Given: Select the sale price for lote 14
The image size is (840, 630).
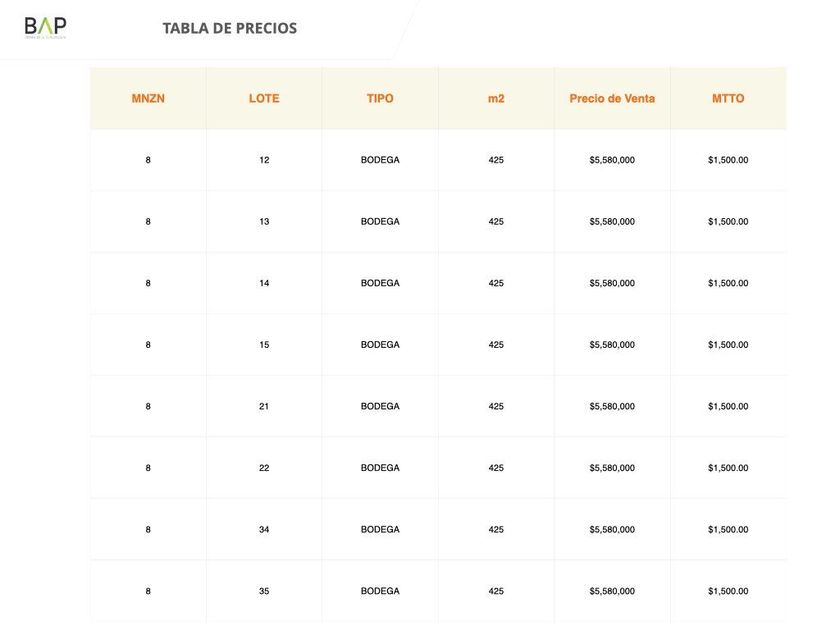Looking at the screenshot, I should tap(612, 283).
